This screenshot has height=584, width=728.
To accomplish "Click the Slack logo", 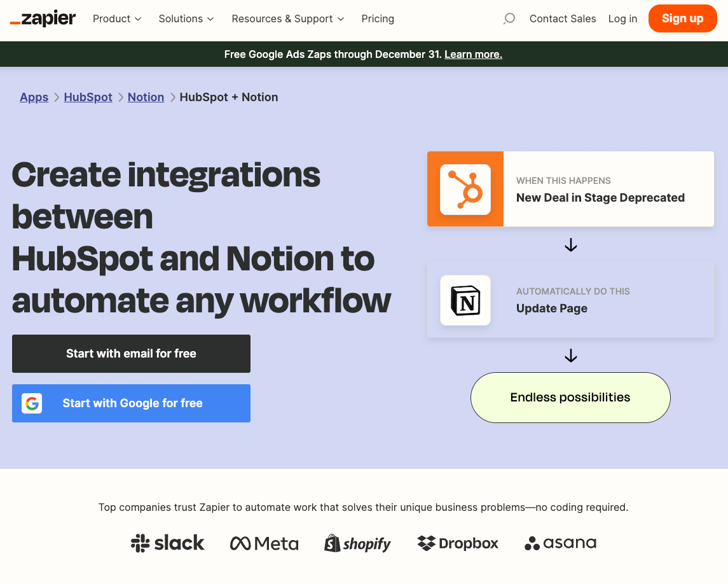I will (168, 543).
